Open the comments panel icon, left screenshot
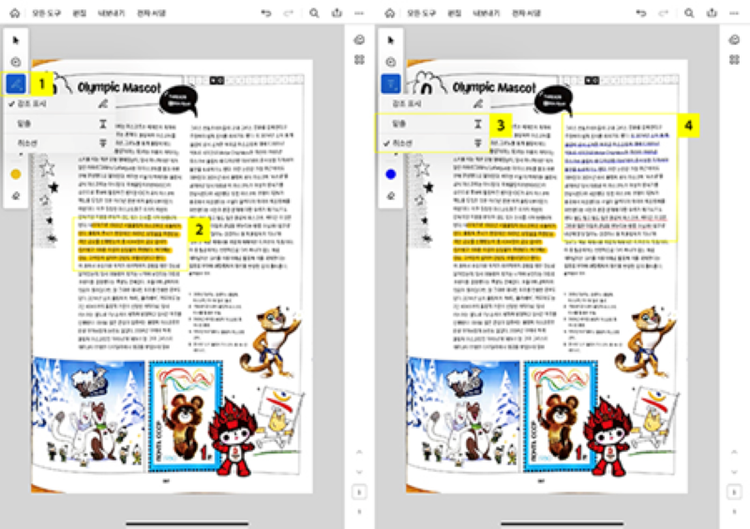The width and height of the screenshot is (750, 529). coord(359,40)
